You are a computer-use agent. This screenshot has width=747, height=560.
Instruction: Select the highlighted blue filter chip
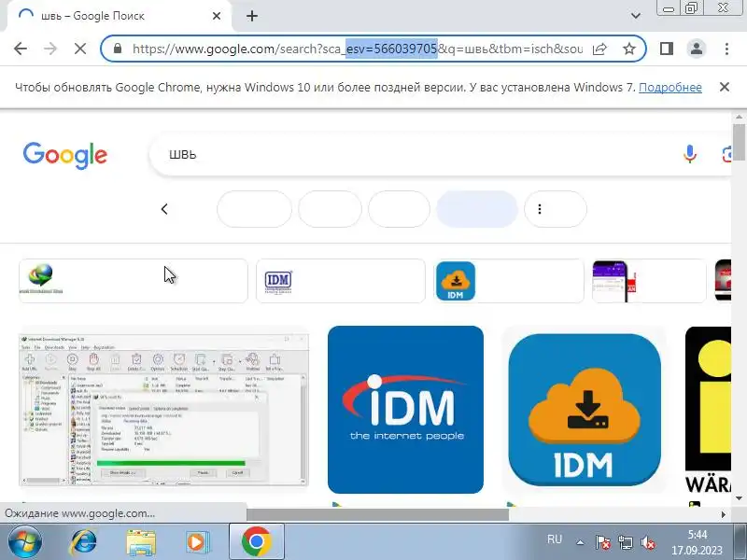(x=477, y=209)
